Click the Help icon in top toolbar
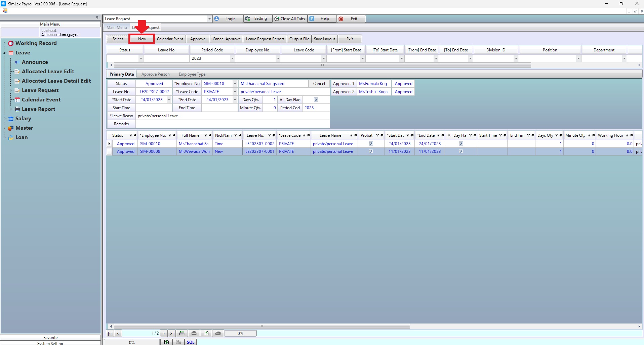 (312, 19)
